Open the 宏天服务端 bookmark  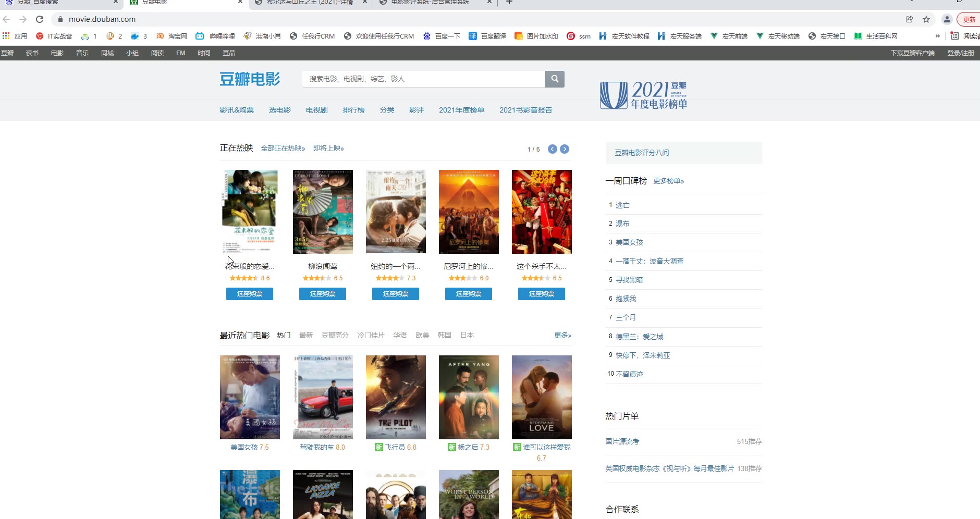point(680,36)
